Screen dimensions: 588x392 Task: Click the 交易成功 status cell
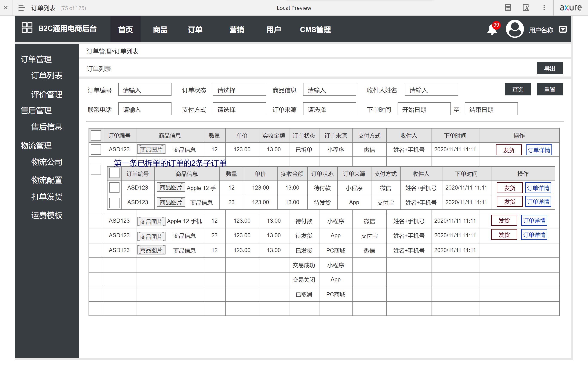pyautogui.click(x=304, y=265)
